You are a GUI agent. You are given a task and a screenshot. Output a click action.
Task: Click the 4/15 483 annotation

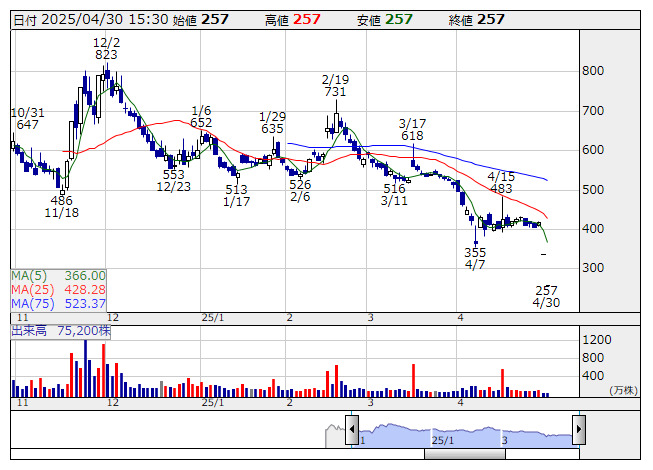point(501,182)
